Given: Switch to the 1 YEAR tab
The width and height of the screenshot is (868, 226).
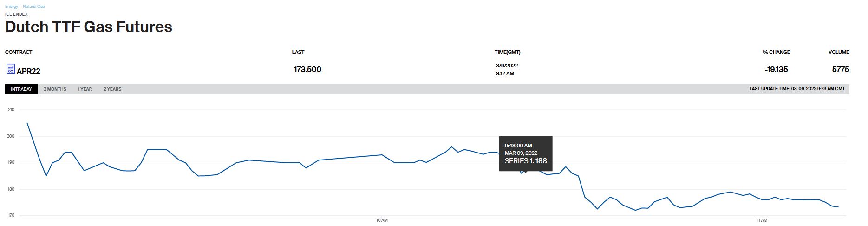Looking at the screenshot, I should click(85, 89).
